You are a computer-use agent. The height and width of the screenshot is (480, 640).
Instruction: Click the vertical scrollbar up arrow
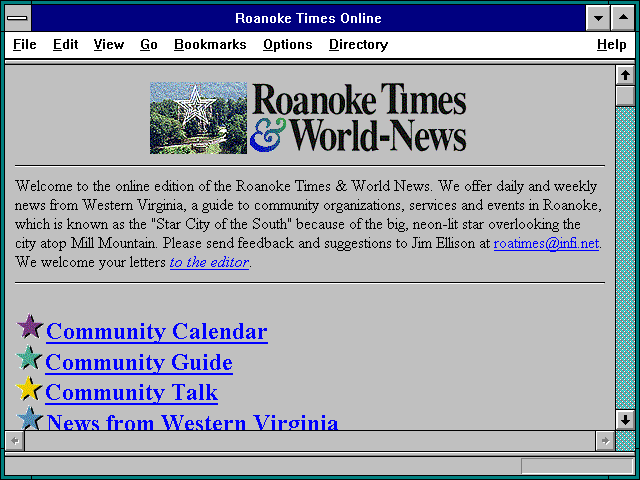(625, 76)
